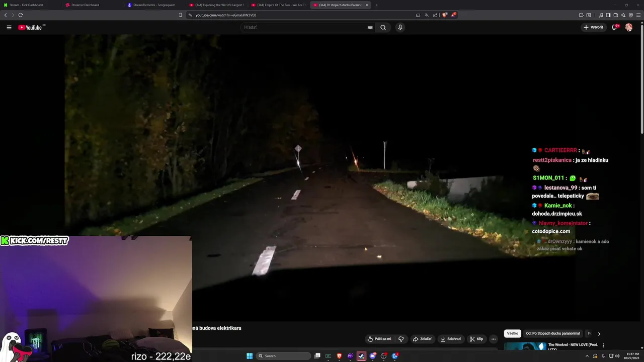Click the translate page icon in address bar

pos(427,15)
